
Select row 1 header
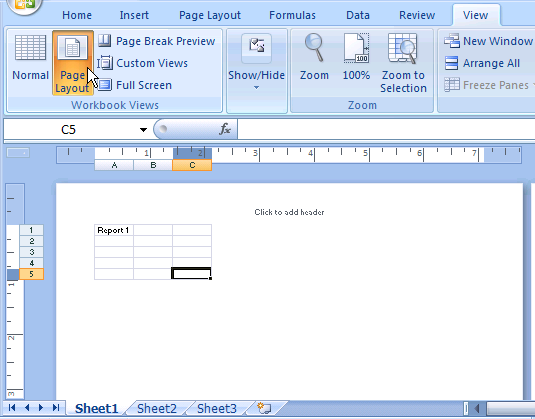[31, 230]
